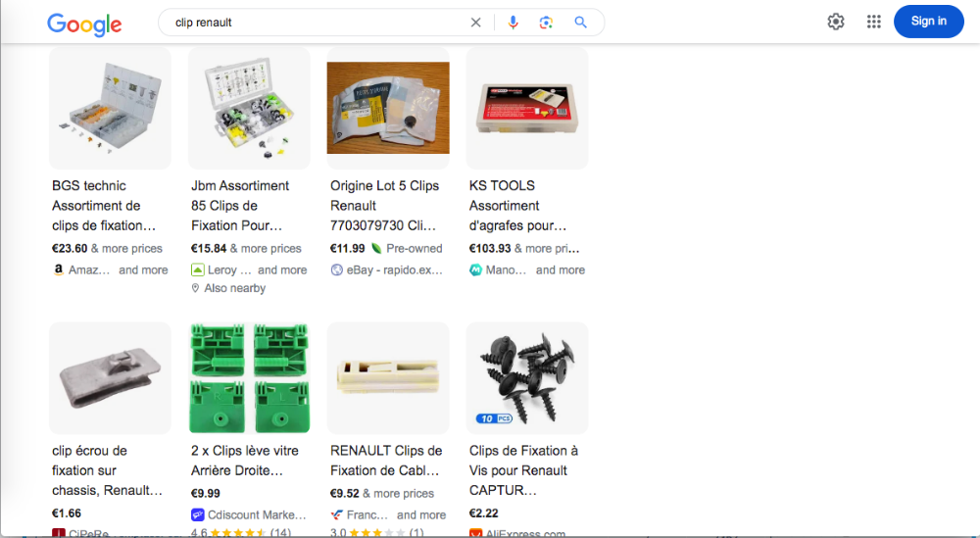Open the Jbm Assortment 85 Clips title link
The width and height of the screenshot is (980, 538).
[240, 206]
